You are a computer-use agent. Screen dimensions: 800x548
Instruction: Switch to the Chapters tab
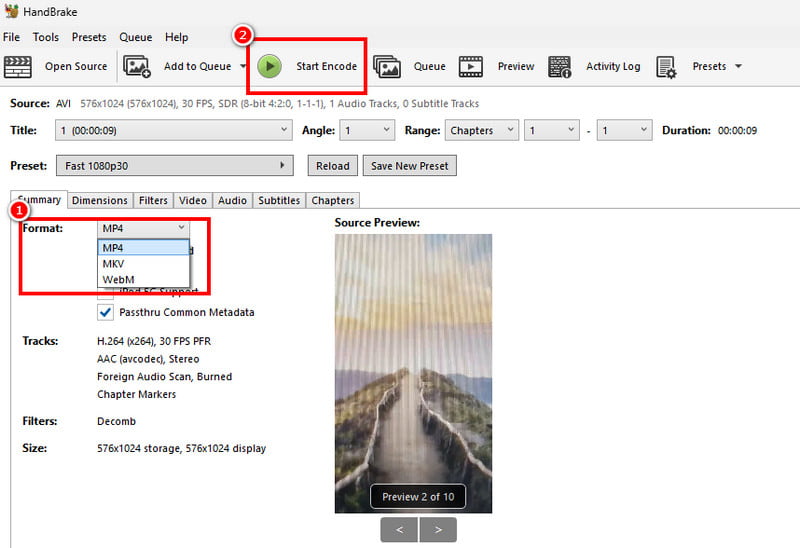click(x=333, y=201)
